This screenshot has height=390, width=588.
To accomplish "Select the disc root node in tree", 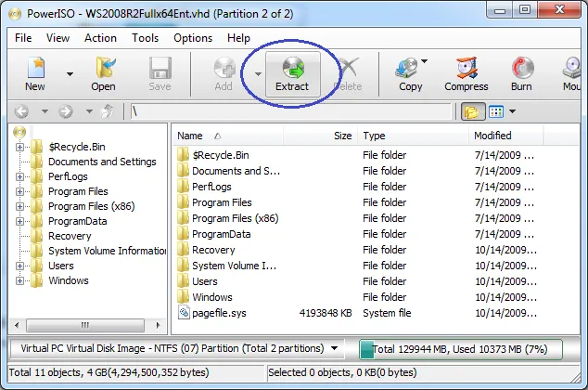I will click(19, 132).
